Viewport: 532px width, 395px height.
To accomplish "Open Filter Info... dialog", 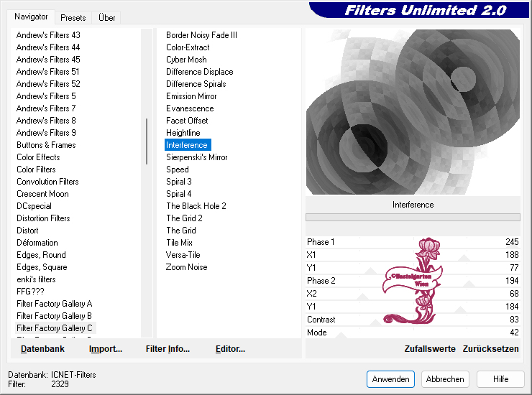I will 168,349.
